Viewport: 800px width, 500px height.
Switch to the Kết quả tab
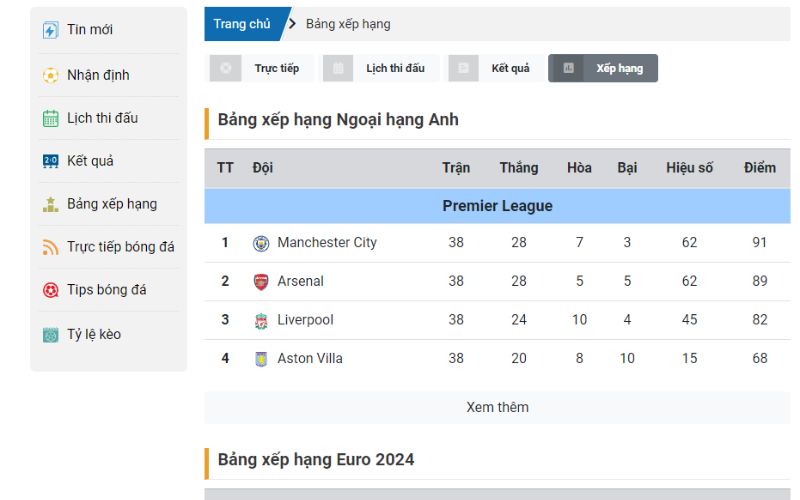(495, 68)
